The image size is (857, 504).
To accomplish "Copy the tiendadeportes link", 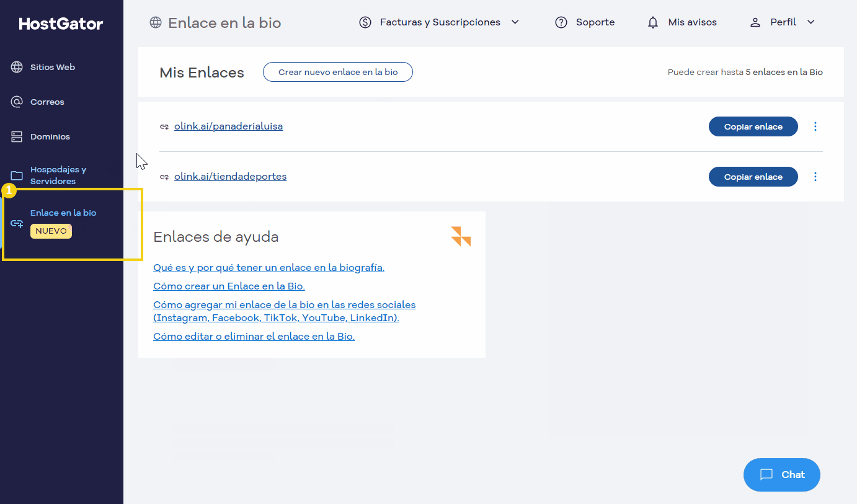I will 753,177.
